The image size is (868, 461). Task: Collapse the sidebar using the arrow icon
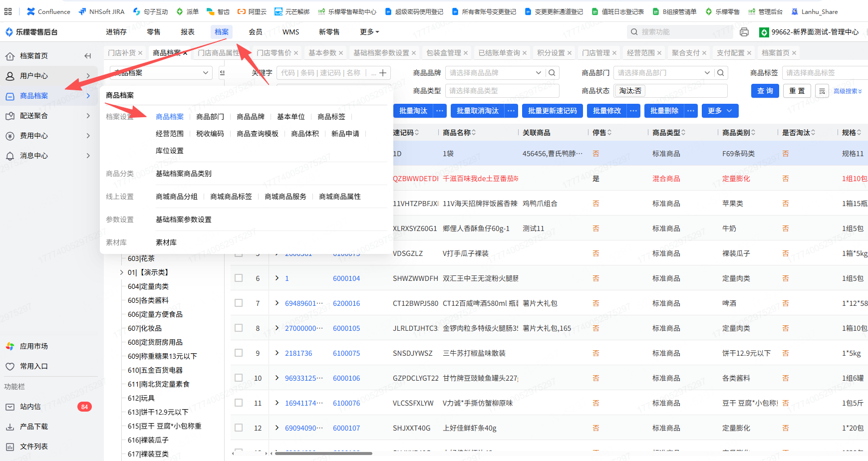coord(88,56)
